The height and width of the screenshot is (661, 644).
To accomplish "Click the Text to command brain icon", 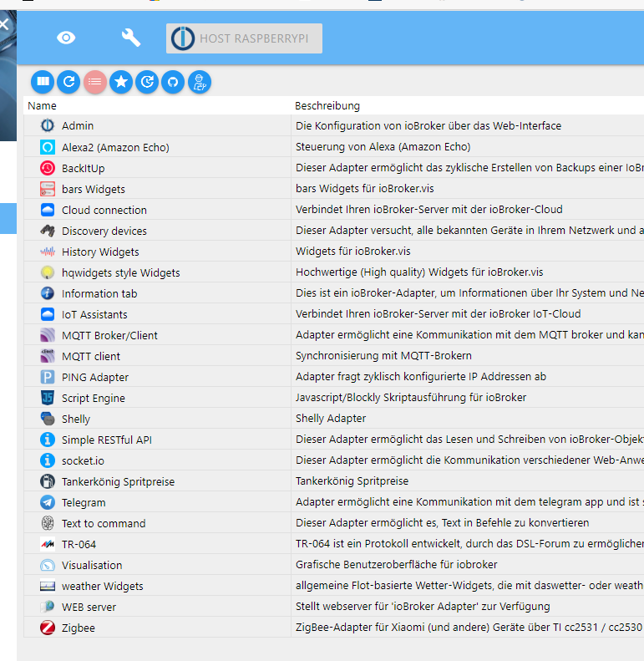I will (48, 523).
